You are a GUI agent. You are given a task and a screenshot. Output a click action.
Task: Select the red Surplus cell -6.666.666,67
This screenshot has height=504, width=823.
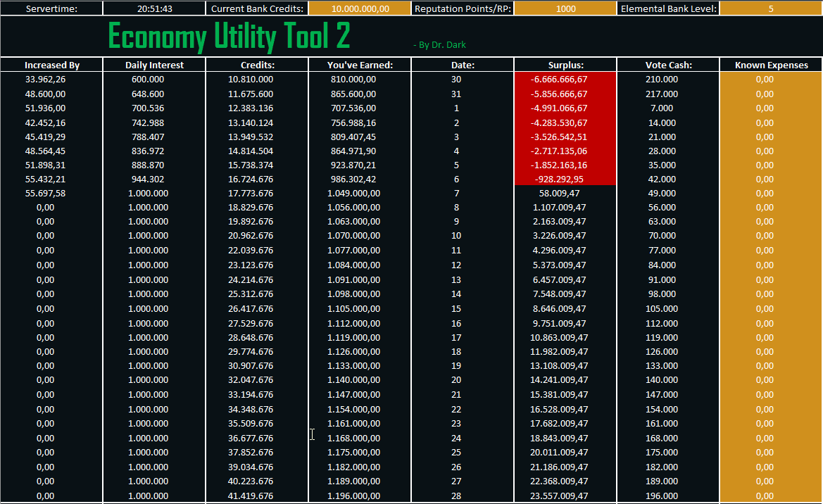(x=565, y=80)
